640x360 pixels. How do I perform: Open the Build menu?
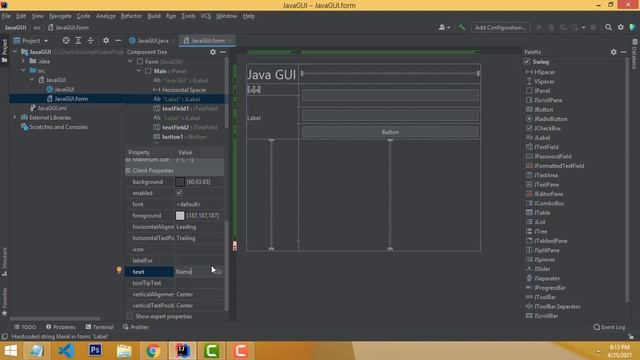point(154,16)
